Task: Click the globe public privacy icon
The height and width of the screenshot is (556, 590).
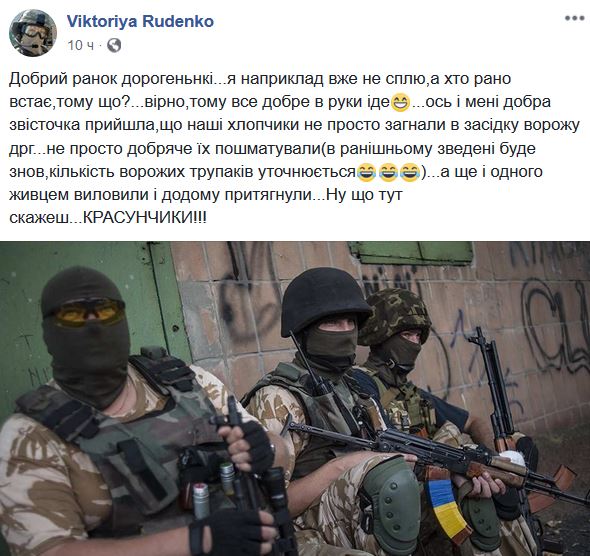Action: click(x=114, y=45)
